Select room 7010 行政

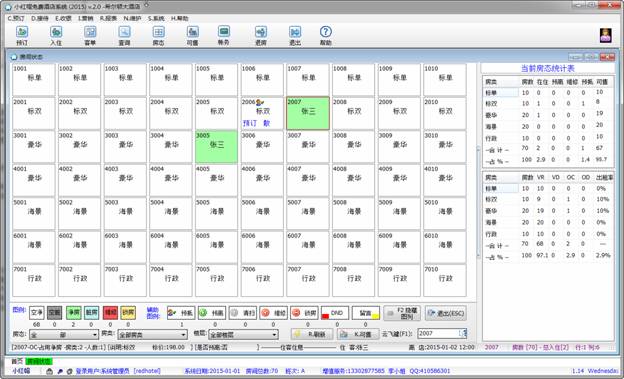(x=445, y=280)
